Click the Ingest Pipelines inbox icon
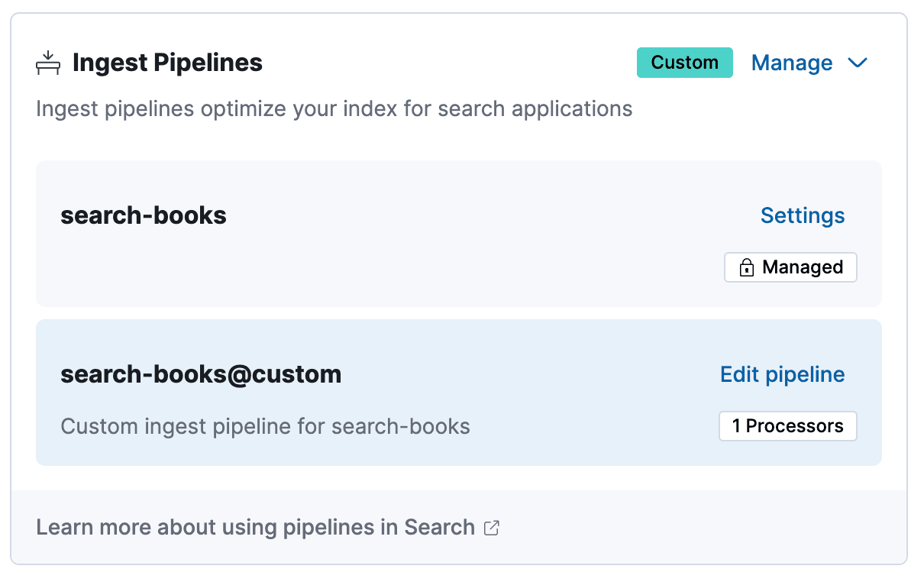The width and height of the screenshot is (924, 585). pyautogui.click(x=48, y=63)
